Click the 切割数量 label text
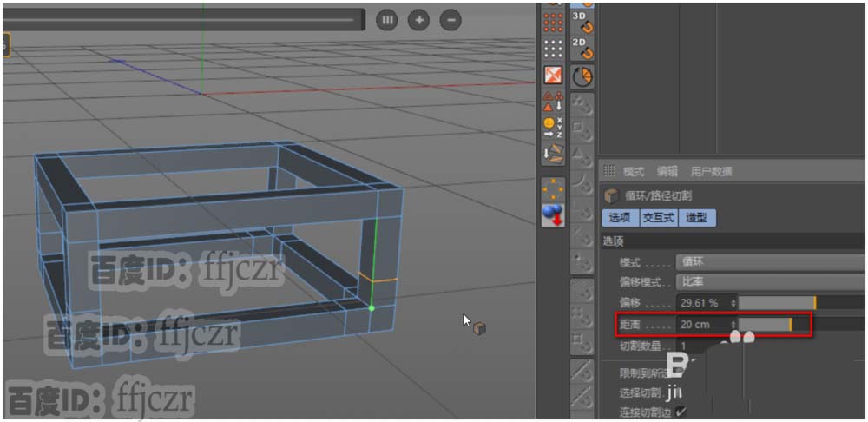This screenshot has height=422, width=868. 641,346
